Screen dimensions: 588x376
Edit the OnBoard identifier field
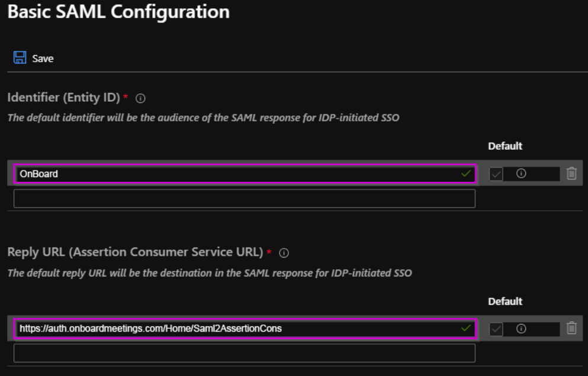pyautogui.click(x=245, y=173)
